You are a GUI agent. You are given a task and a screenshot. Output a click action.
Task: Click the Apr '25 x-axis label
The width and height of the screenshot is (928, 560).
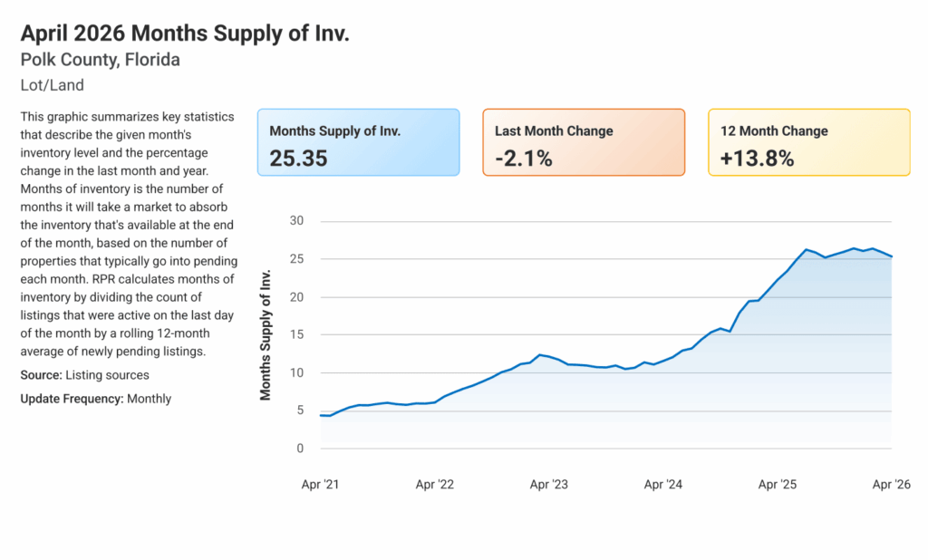pyautogui.click(x=777, y=484)
